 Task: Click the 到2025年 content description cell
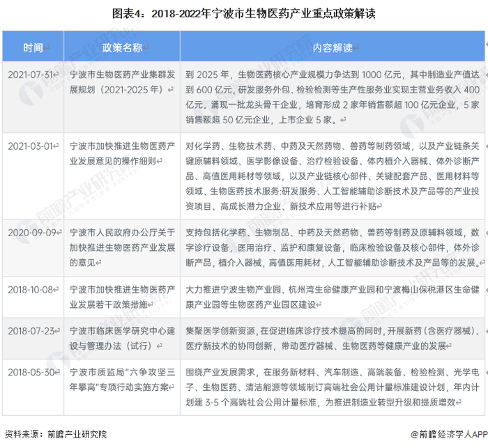pos(333,97)
